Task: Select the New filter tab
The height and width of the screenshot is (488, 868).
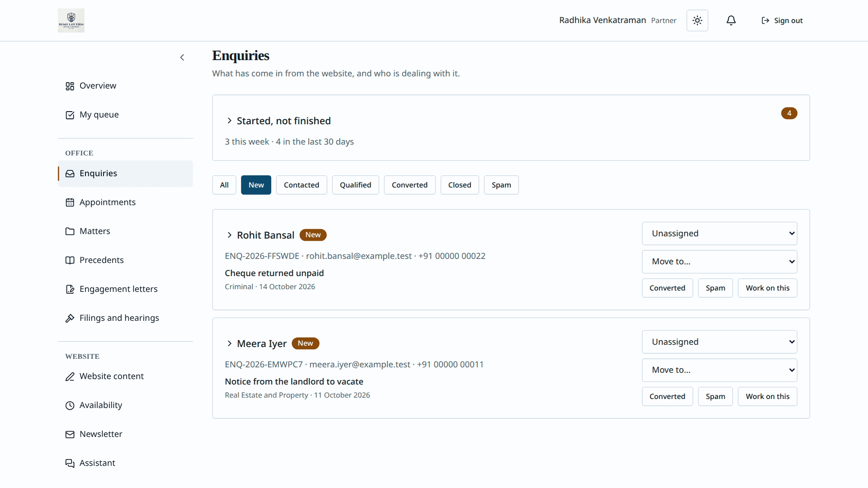Action: point(256,185)
